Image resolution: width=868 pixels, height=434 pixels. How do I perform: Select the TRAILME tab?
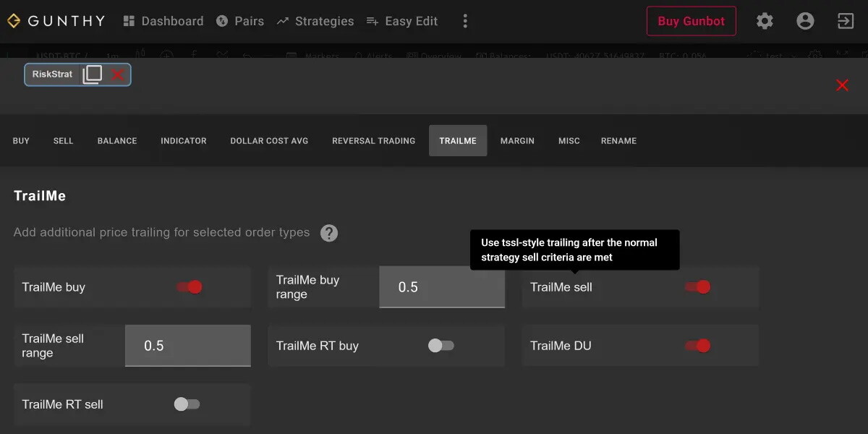tap(458, 141)
